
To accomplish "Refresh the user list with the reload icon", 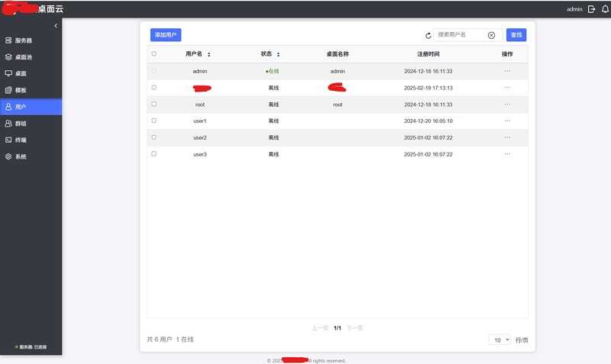I will pyautogui.click(x=428, y=35).
